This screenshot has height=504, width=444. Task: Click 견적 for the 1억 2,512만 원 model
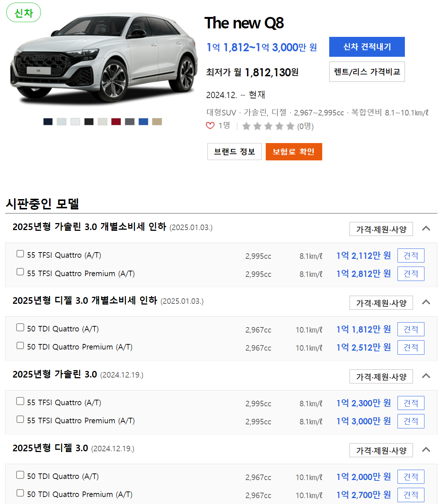411,347
